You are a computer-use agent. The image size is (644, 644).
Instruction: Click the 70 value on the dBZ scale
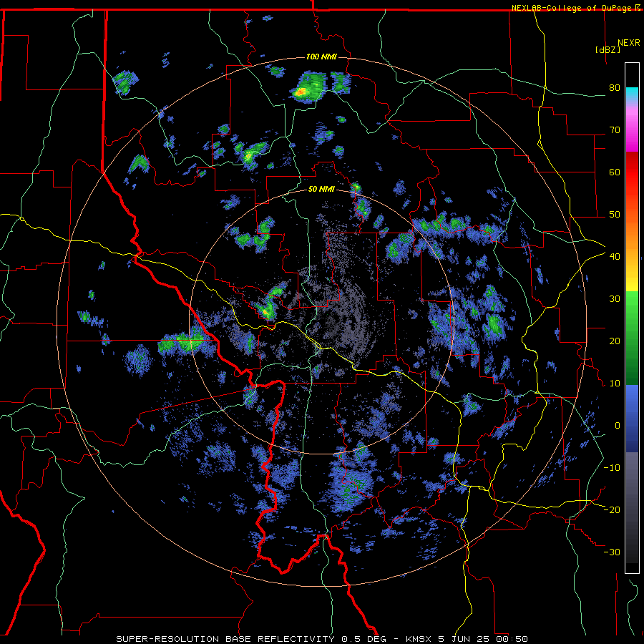coord(615,130)
